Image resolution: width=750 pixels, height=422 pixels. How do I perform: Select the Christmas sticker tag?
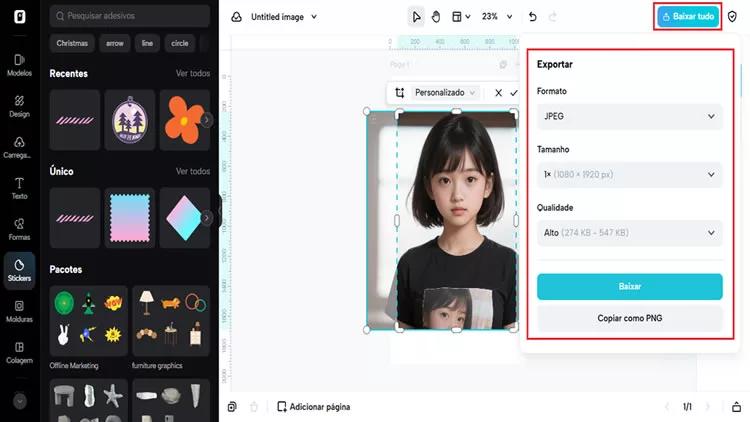73,43
